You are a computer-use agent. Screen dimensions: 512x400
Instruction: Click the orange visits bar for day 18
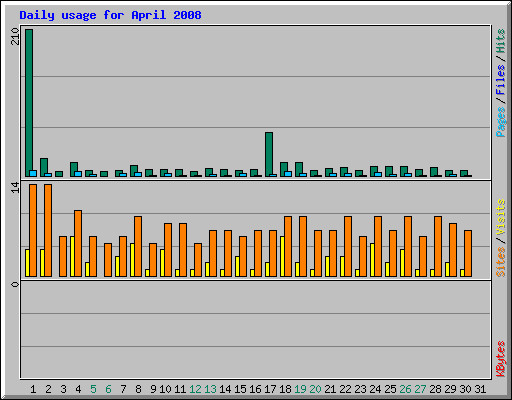coord(288,246)
